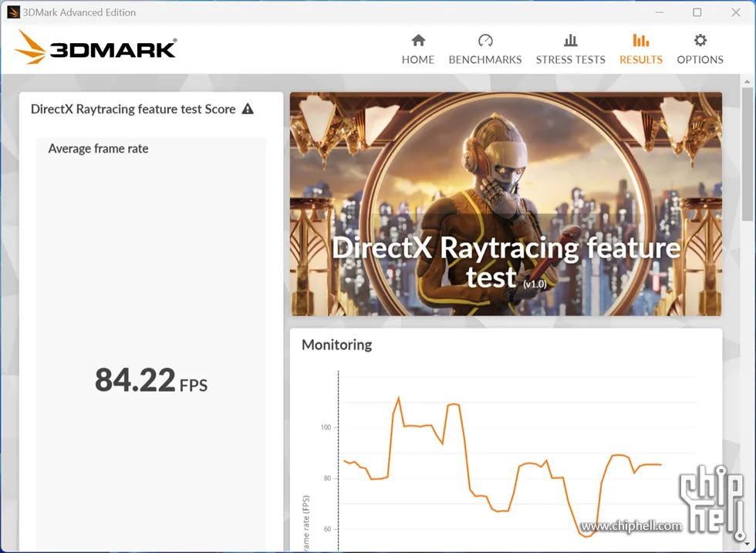Viewport: 756px width, 553px height.
Task: Close the 3DMark window
Action: pyautogui.click(x=736, y=12)
